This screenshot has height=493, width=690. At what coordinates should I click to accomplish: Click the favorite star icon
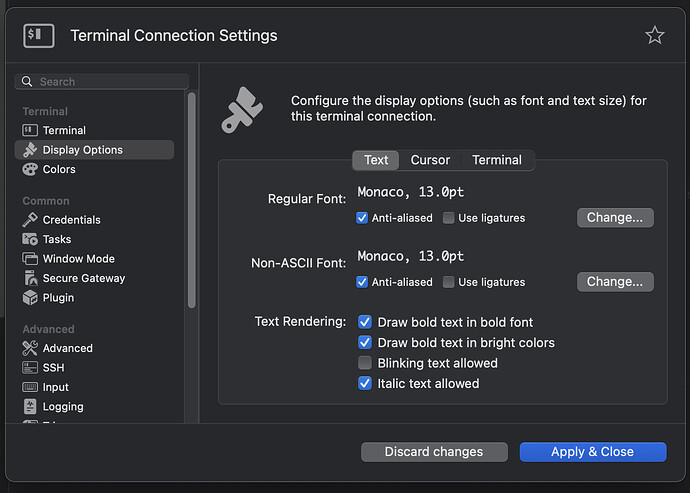[654, 36]
